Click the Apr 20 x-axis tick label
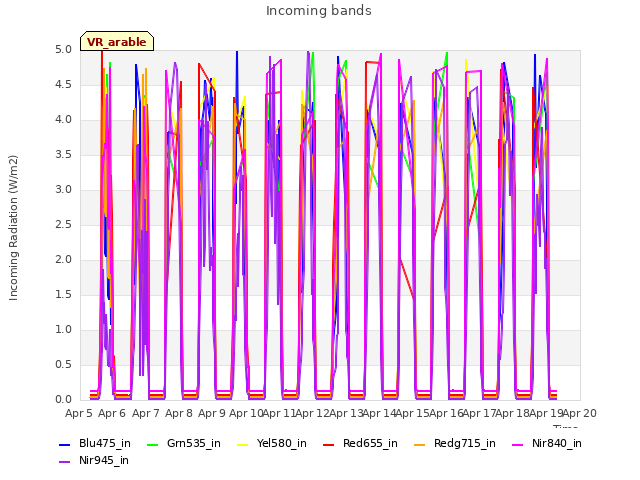This screenshot has width=640, height=480. click(580, 413)
